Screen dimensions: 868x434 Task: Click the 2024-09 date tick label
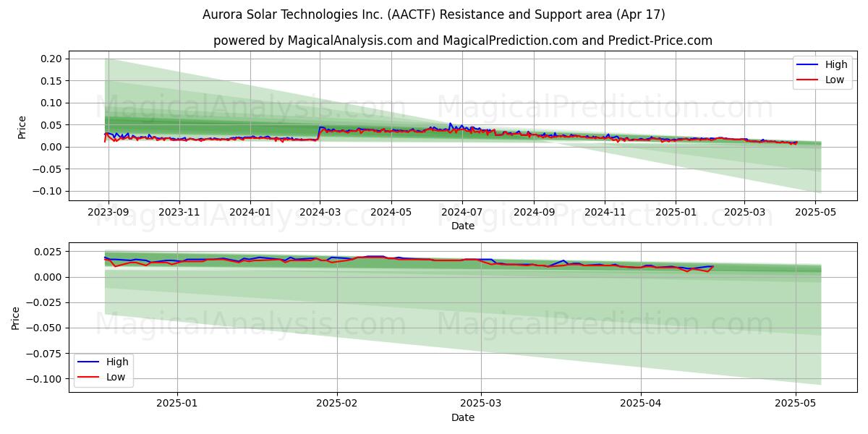tap(534, 213)
